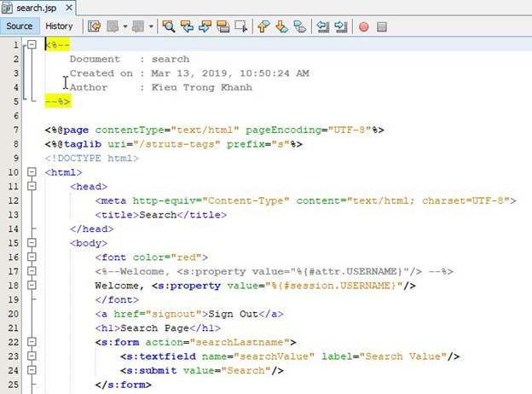Click the '<!DOCTYPE html>' line
Viewport: 532px width, 394px height.
pyautogui.click(x=91, y=158)
